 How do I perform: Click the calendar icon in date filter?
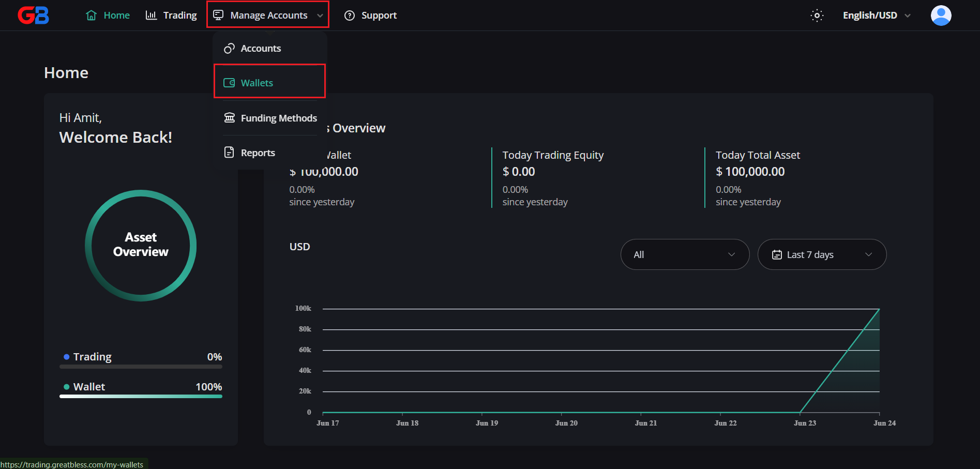(x=777, y=254)
